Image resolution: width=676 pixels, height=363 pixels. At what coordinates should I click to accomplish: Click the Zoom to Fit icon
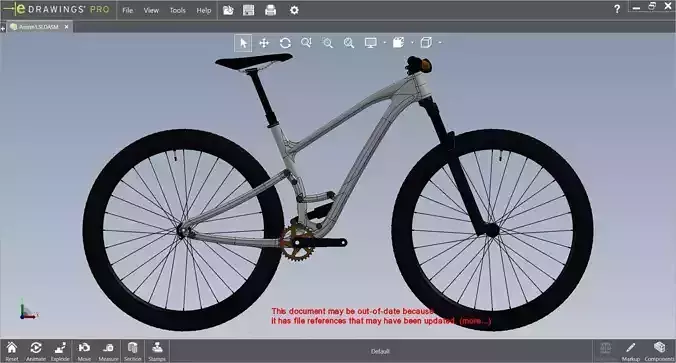[349, 43]
